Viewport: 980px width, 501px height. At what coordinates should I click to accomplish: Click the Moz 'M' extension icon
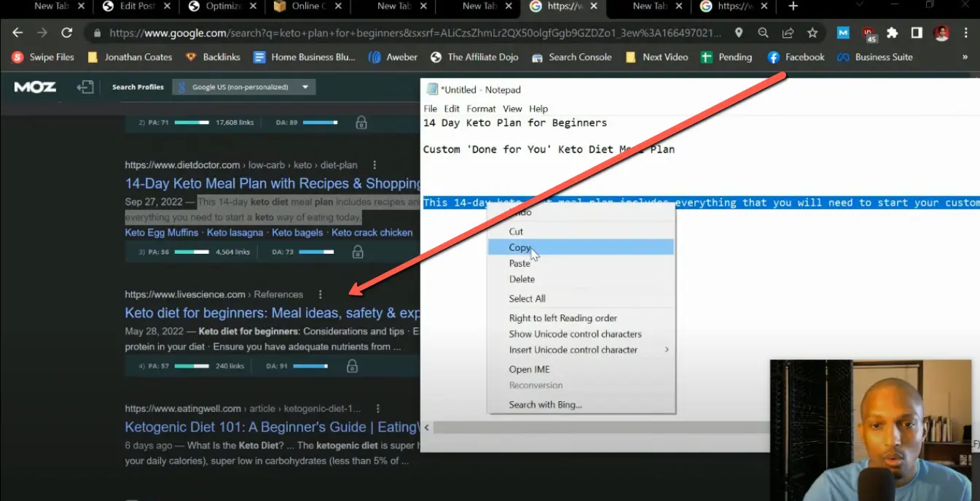[843, 33]
